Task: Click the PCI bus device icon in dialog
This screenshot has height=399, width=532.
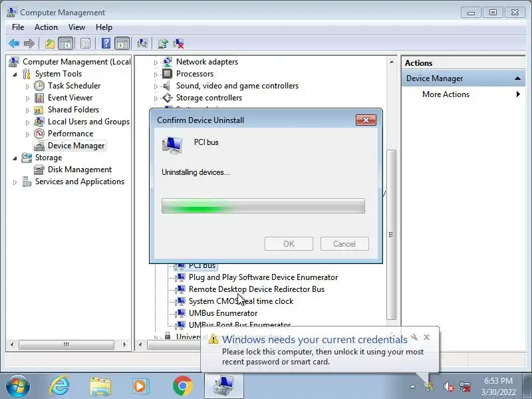Action: click(172, 145)
